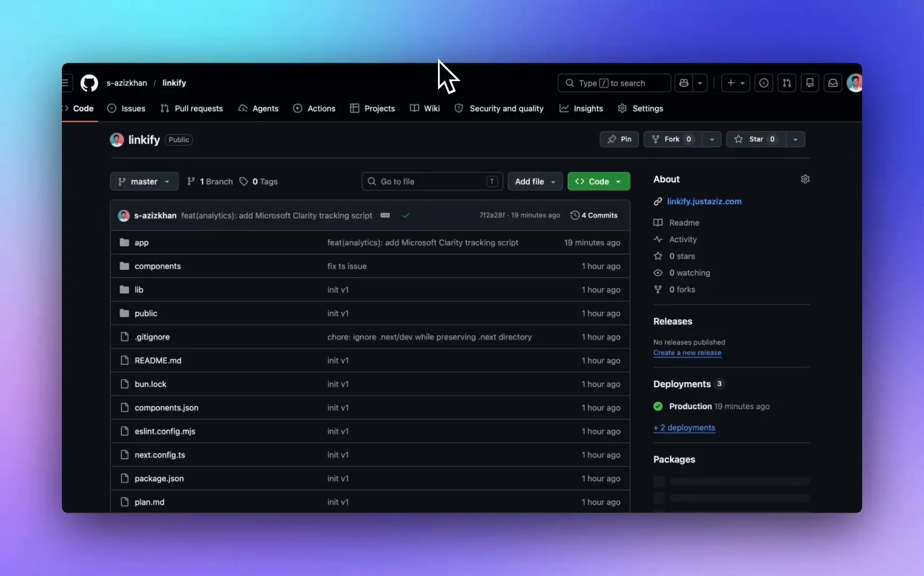Click the About section settings gear

(x=805, y=179)
